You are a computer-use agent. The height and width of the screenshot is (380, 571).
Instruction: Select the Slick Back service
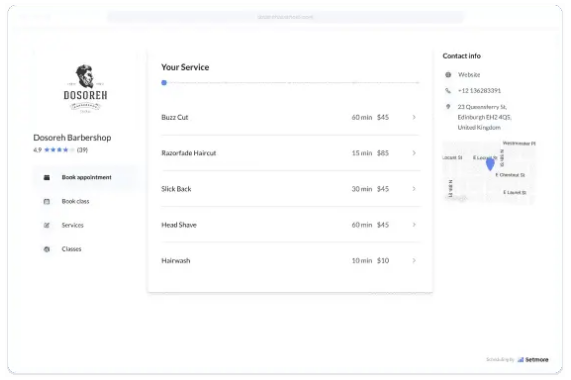(x=290, y=189)
